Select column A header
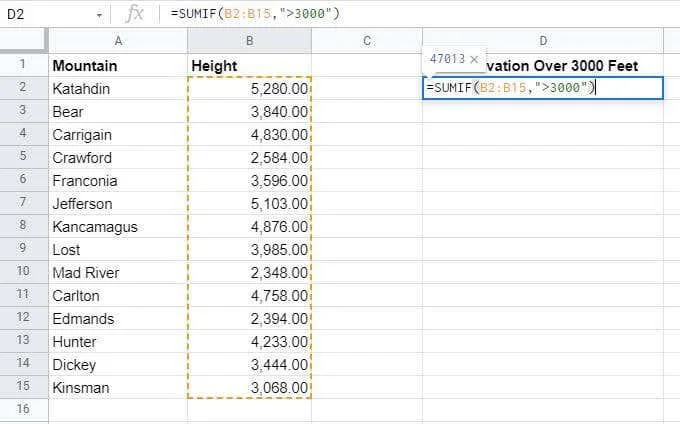 pyautogui.click(x=118, y=41)
